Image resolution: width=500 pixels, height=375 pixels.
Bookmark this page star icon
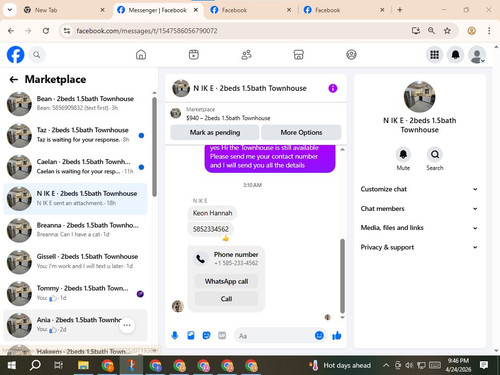click(447, 31)
